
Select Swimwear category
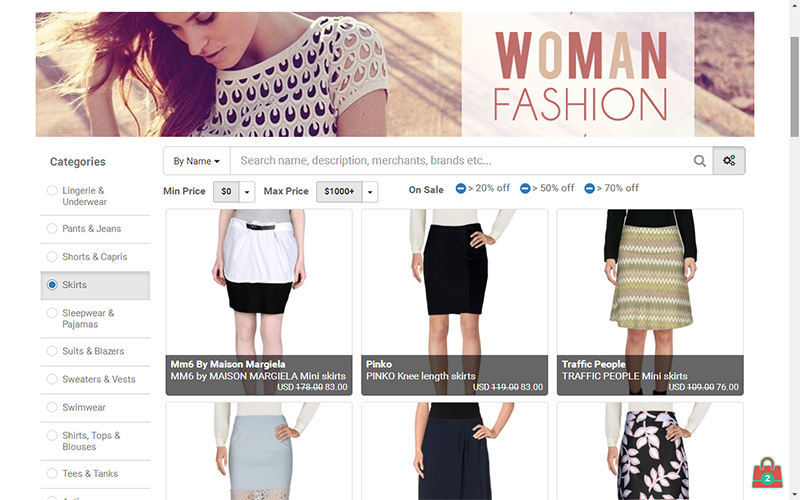click(95, 407)
